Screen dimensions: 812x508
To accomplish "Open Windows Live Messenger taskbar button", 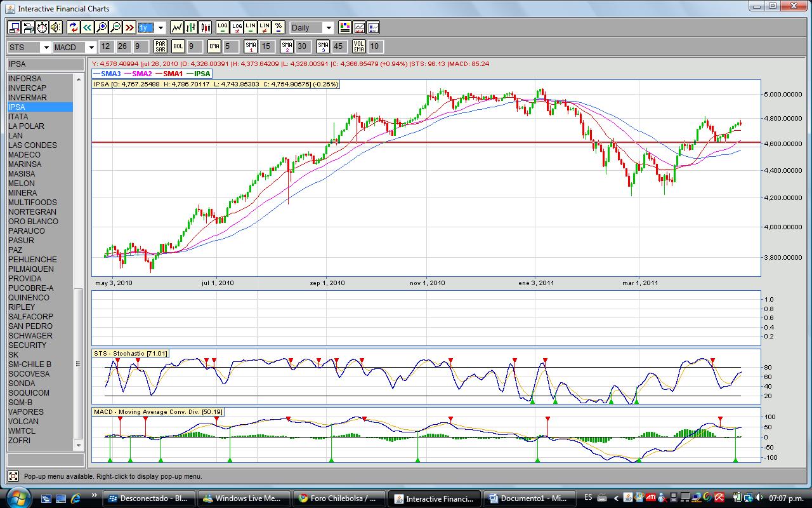I will (x=244, y=498).
